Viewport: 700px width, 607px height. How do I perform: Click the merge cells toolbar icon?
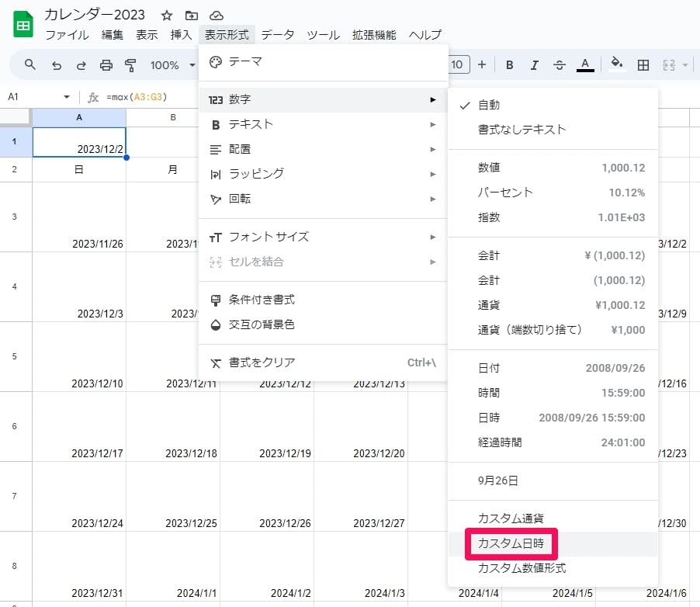[x=669, y=65]
